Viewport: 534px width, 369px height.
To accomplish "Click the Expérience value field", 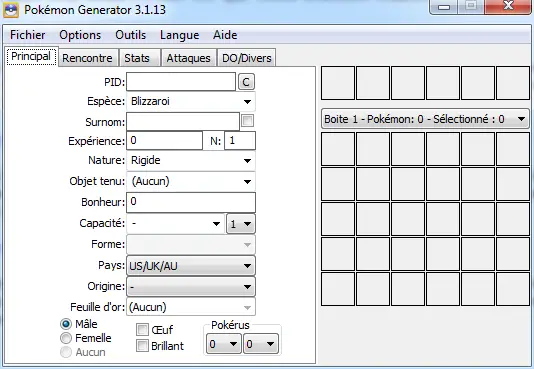I will [164, 141].
